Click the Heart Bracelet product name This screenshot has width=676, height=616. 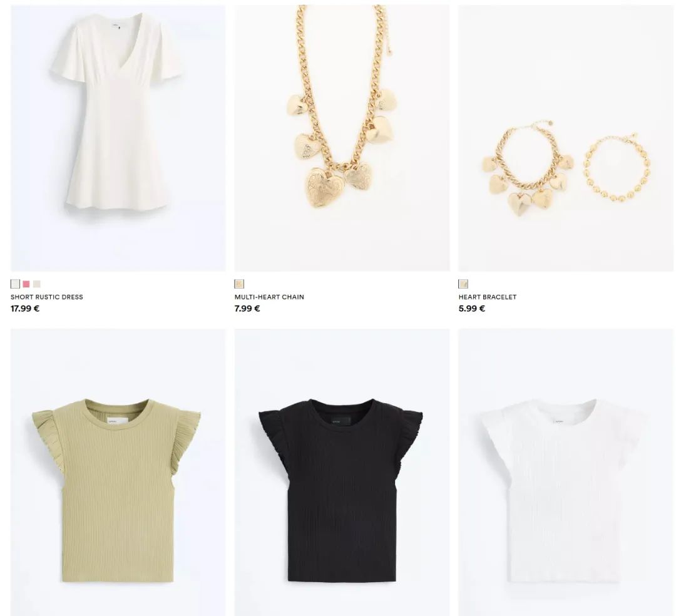[488, 297]
